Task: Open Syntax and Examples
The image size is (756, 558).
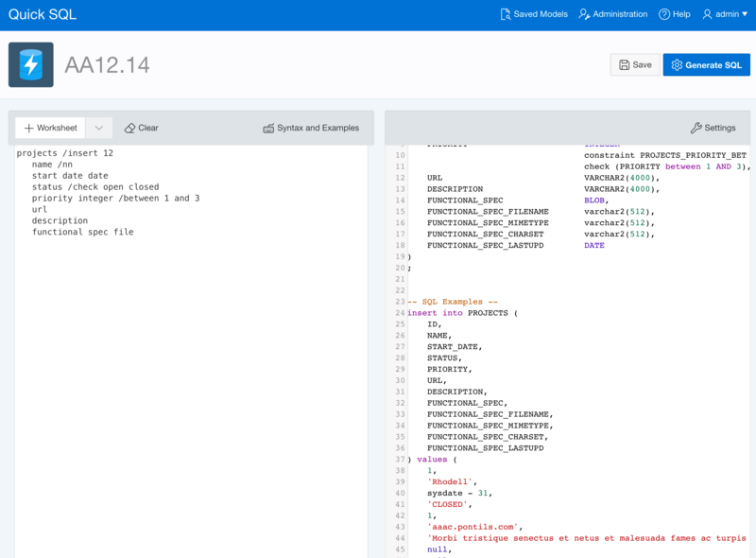Action: click(x=311, y=128)
